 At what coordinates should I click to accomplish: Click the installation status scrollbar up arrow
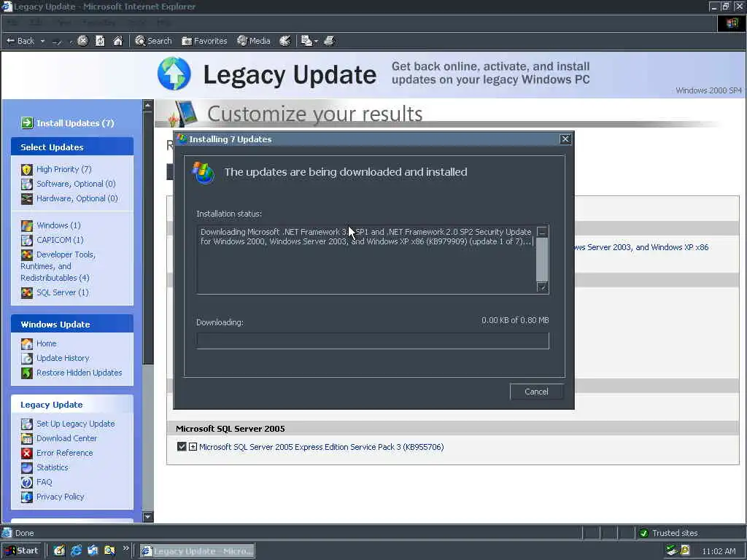coord(542,232)
